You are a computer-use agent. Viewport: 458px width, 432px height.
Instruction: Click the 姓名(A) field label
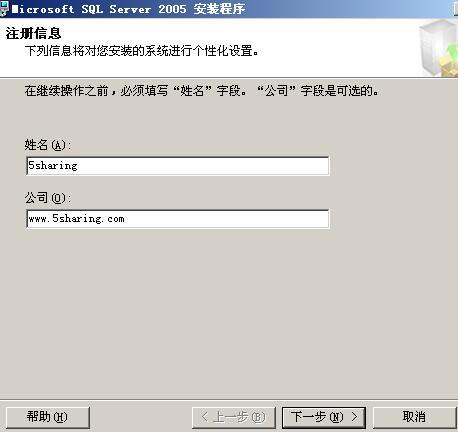48,145
